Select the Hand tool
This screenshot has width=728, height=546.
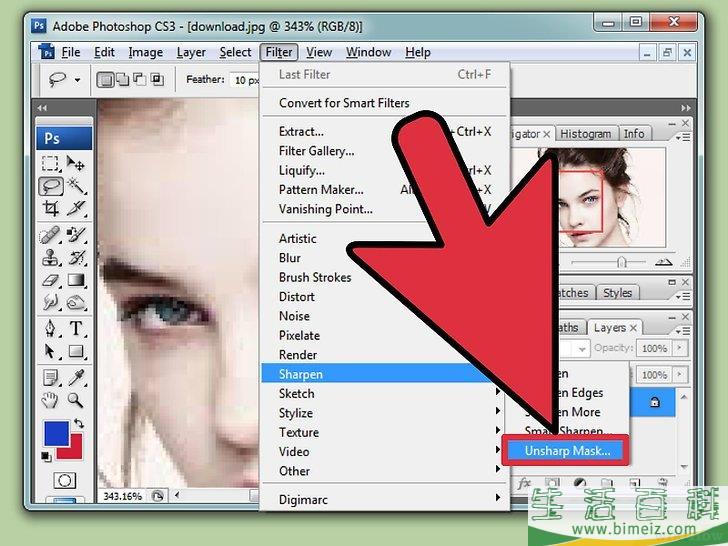(50, 400)
